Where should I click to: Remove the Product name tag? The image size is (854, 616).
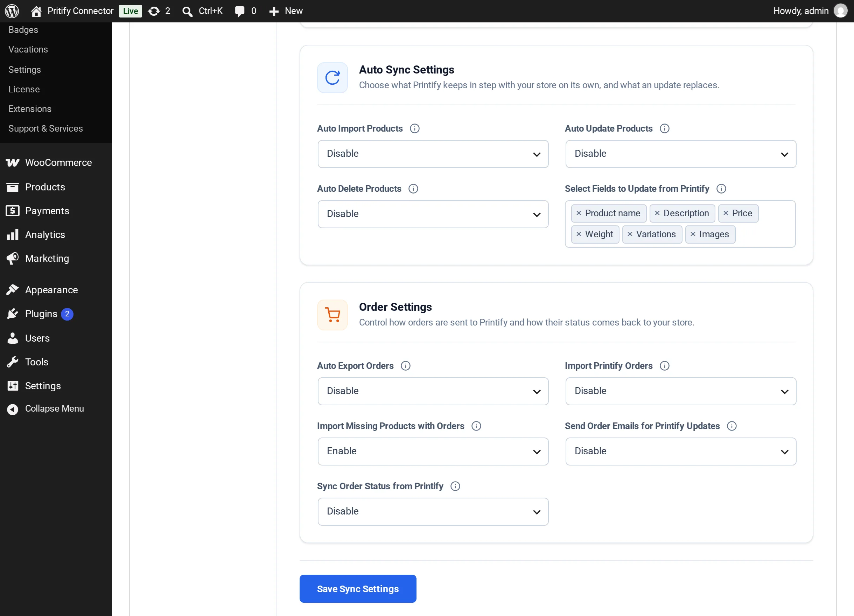click(x=579, y=213)
